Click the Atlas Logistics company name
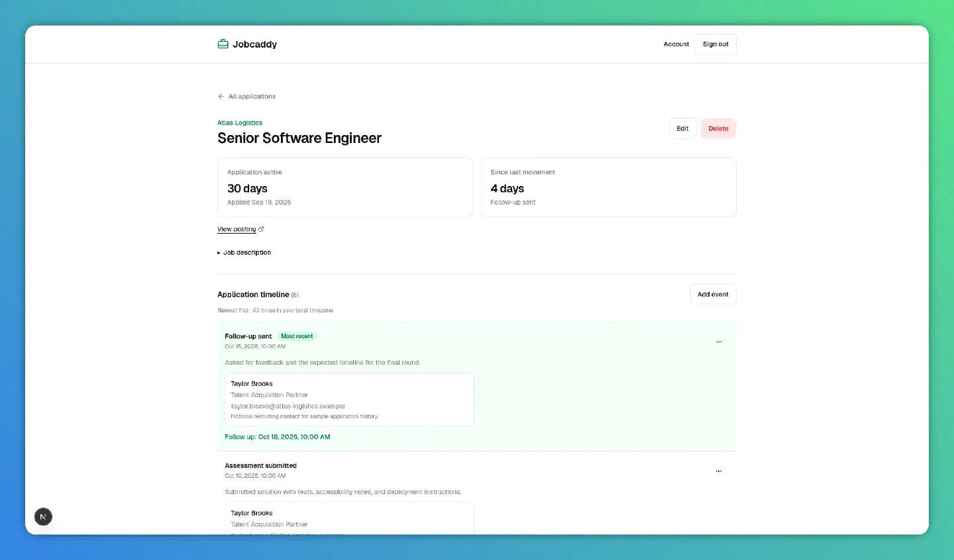Screen dimensions: 954x560 tap(240, 123)
